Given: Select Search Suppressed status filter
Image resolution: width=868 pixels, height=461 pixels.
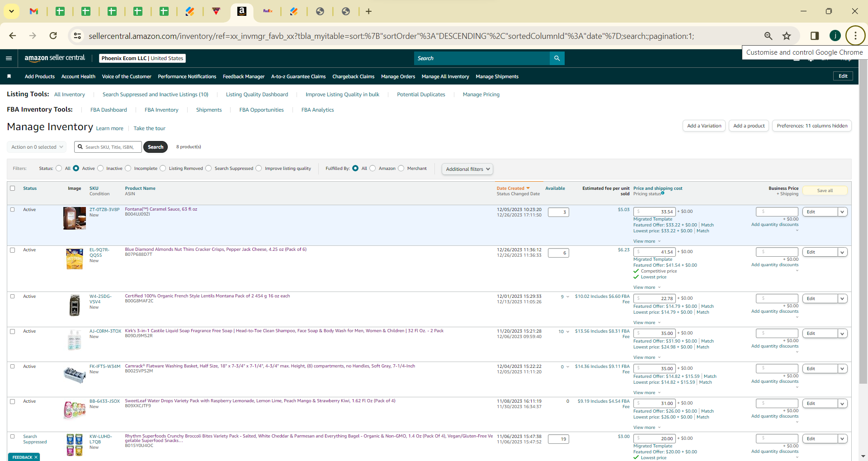Looking at the screenshot, I should click(208, 168).
